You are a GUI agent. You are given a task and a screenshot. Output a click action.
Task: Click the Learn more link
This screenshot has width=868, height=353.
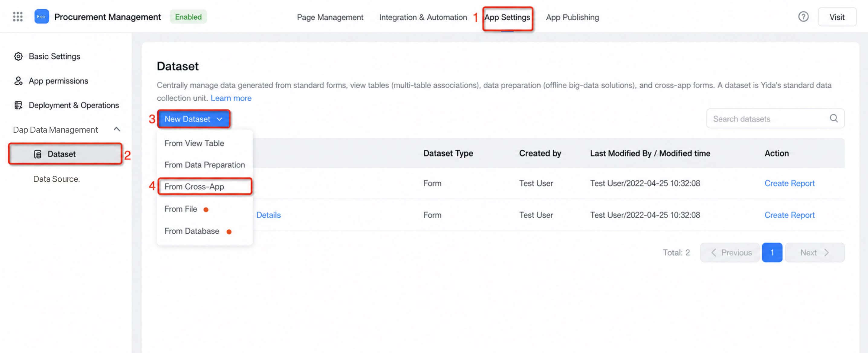coord(231,98)
